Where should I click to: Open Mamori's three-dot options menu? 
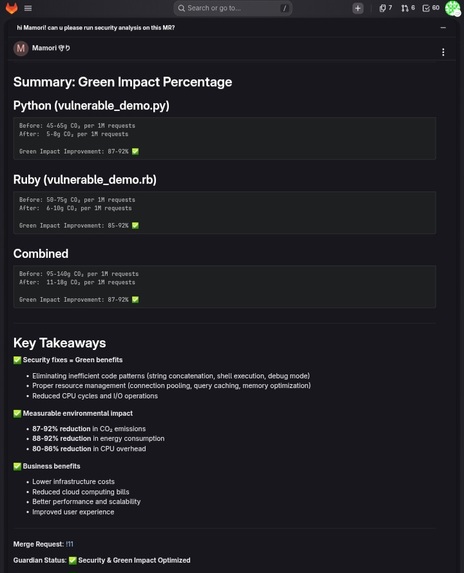[443, 52]
